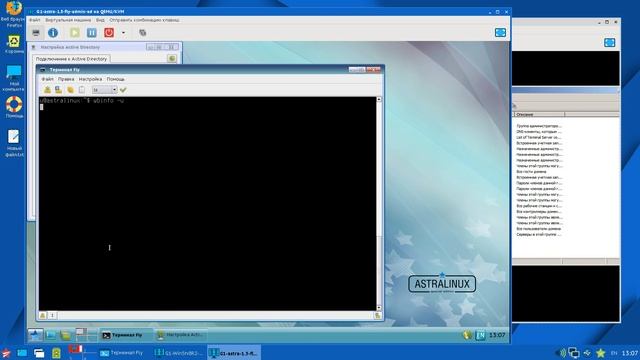Select terminal tab 1 at bottom
Image resolution: width=640 pixels, height=360 pixels.
53,316
